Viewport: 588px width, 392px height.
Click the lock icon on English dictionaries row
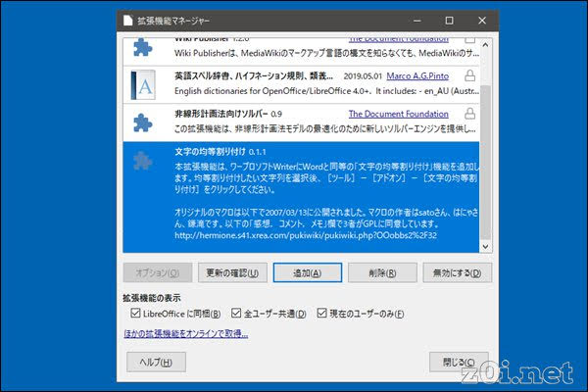469,75
